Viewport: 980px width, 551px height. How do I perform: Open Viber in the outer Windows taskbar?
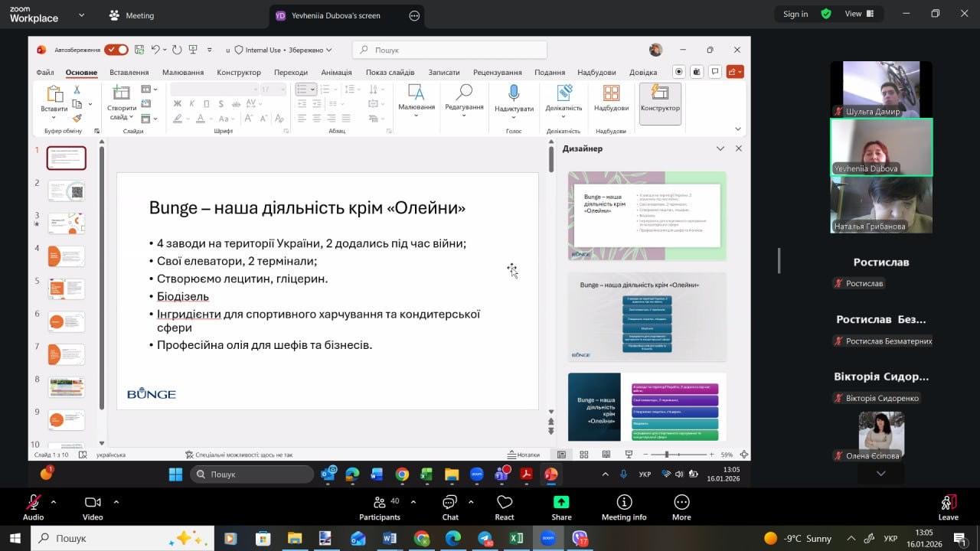(x=580, y=538)
